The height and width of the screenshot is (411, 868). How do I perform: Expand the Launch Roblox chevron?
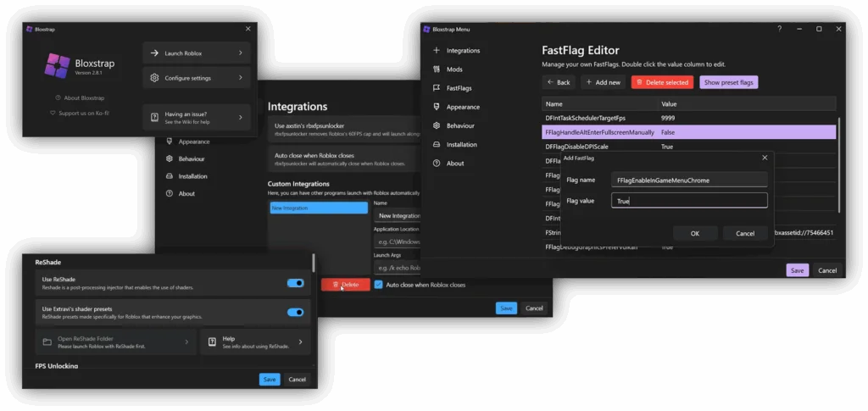point(241,53)
